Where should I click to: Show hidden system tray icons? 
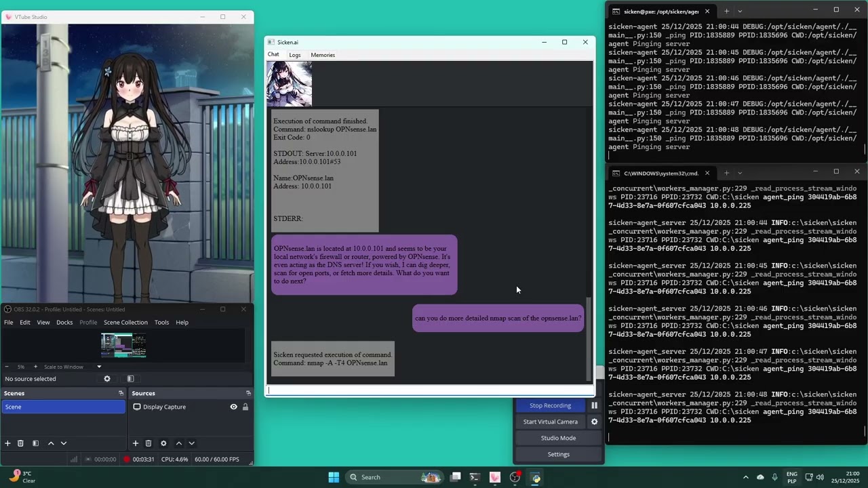click(745, 477)
